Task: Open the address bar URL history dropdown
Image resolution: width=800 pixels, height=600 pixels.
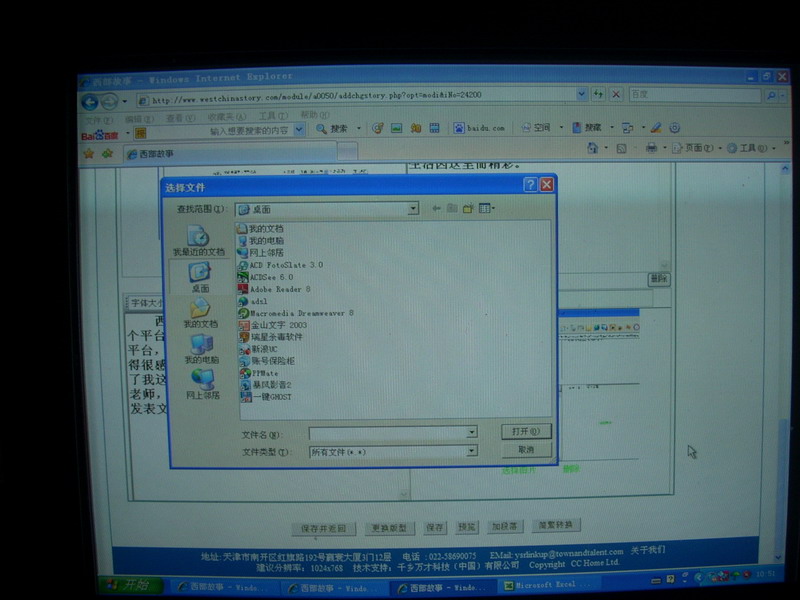Action: tap(581, 94)
